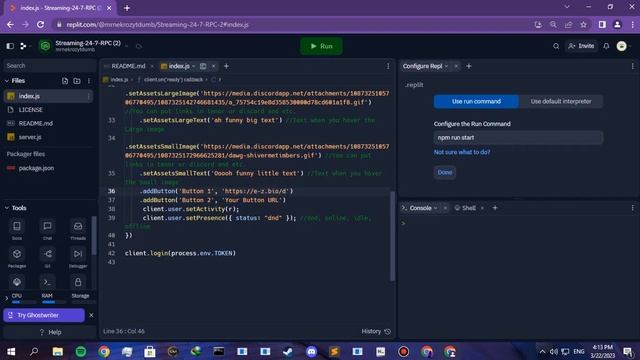Open the lock Secrets tool icon
This screenshot has width=640, height=360.
(x=78, y=282)
